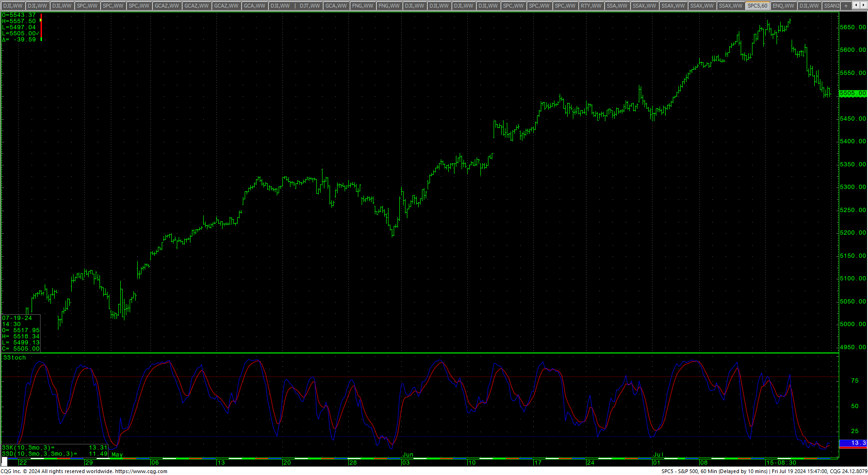Viewport: 868px width, 475px height.
Task: Click the SSD(10,Smo,3,Smo,3) value readout
Action: click(55, 454)
